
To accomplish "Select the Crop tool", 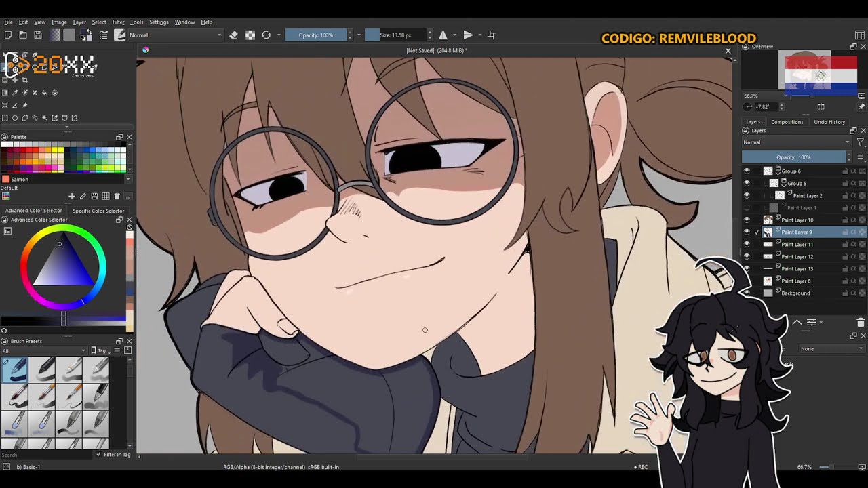I will 25,80.
